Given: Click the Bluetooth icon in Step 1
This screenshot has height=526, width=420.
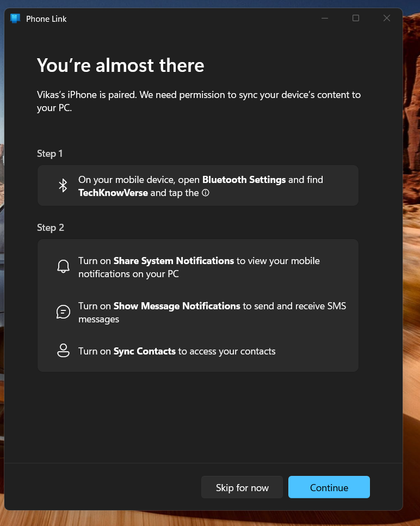Looking at the screenshot, I should pos(63,186).
